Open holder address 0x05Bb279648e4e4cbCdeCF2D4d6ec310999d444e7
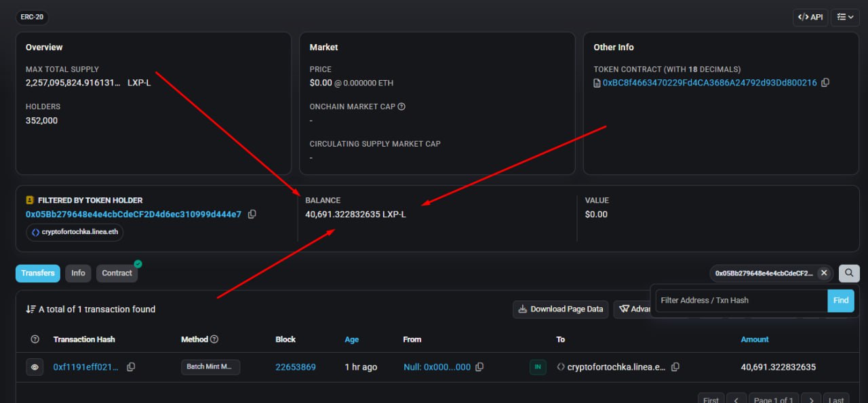 pyautogui.click(x=134, y=214)
